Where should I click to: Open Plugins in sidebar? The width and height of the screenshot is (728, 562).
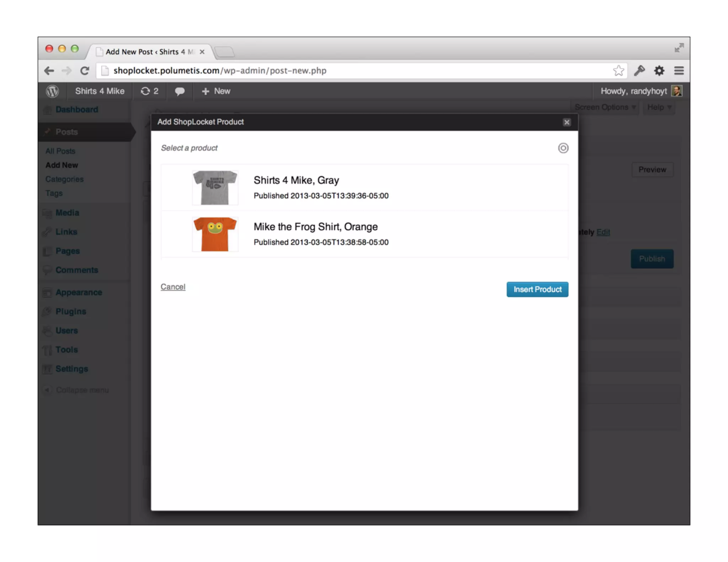click(x=71, y=312)
